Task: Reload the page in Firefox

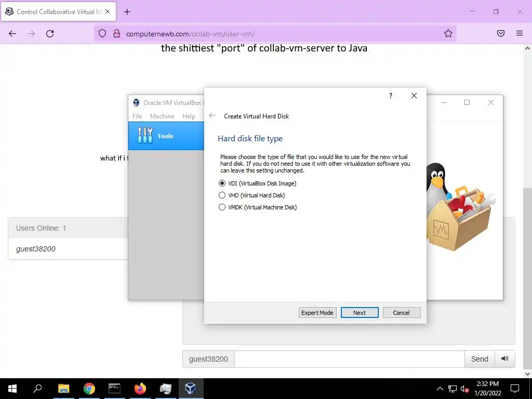Action: click(x=50, y=33)
